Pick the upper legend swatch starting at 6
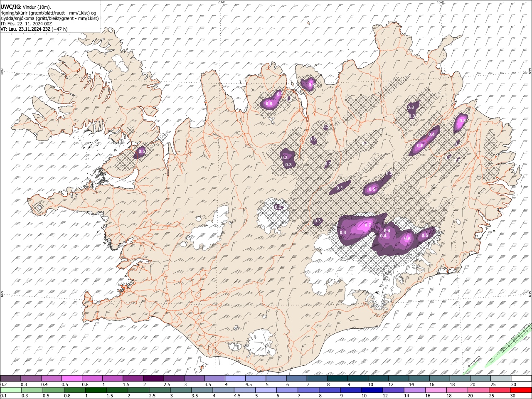532x399 pixels. (x=296, y=378)
